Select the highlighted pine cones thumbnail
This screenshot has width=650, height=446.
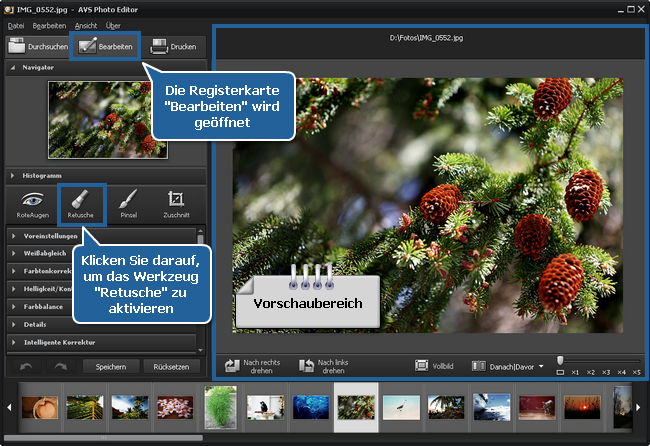(x=356, y=407)
